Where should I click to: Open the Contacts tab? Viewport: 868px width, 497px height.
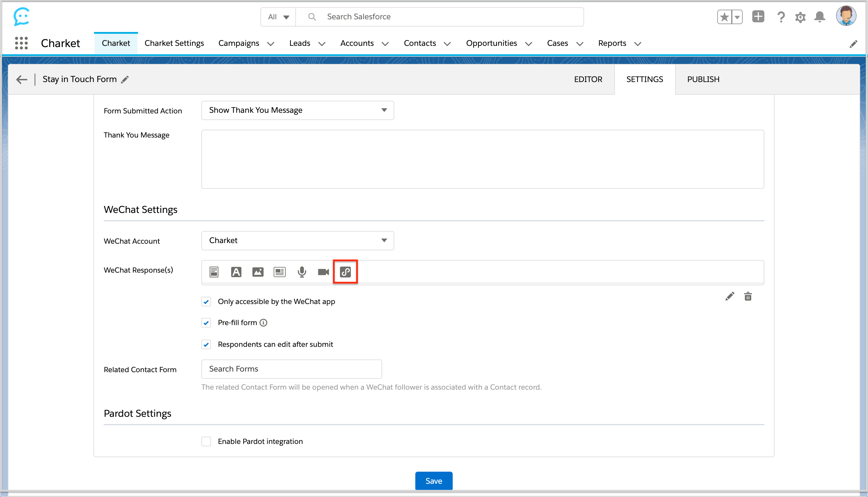click(x=420, y=43)
